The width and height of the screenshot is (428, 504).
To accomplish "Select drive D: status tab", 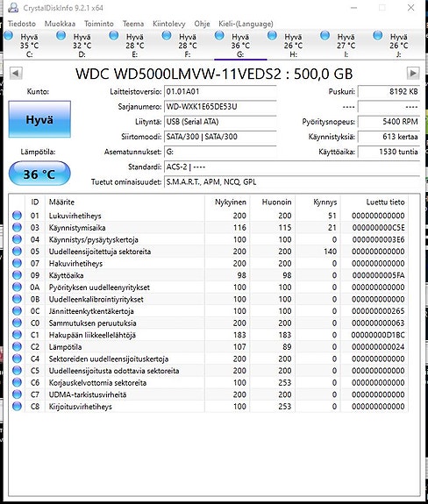I will tap(82, 46).
